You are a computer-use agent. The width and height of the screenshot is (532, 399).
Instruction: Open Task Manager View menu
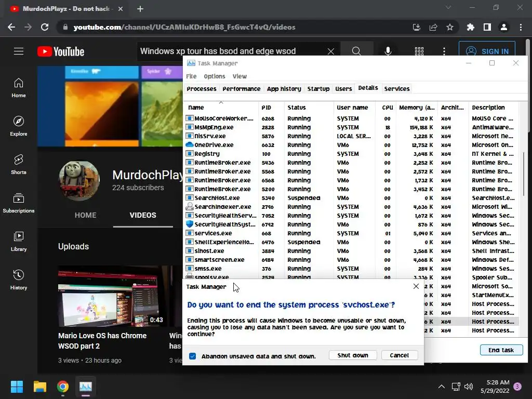(240, 76)
